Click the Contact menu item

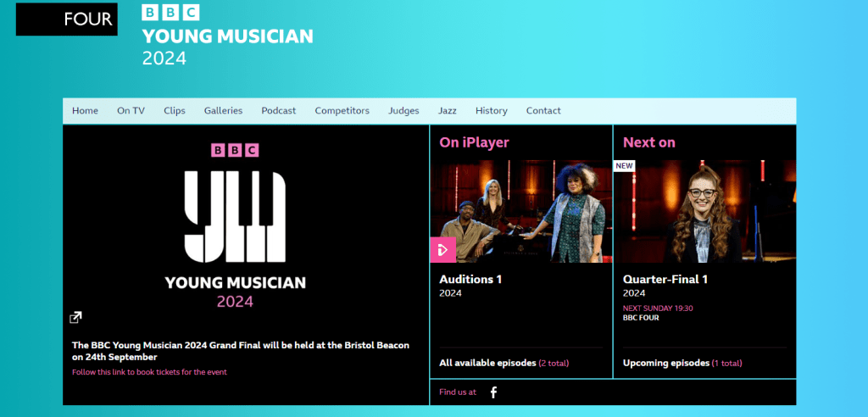(543, 111)
